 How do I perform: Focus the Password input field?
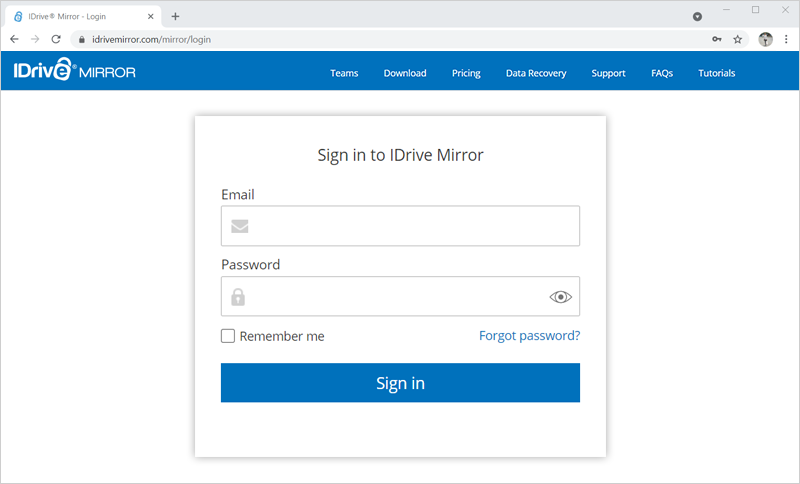click(401, 296)
